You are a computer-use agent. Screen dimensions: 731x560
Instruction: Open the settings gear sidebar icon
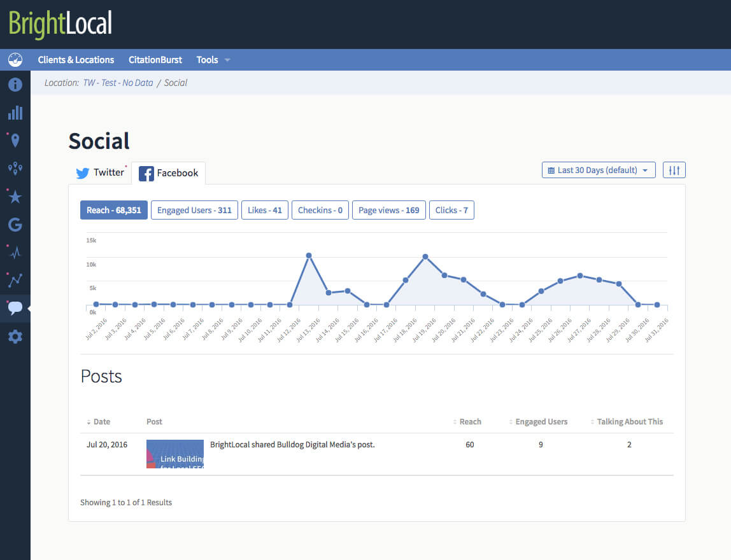[x=15, y=337]
